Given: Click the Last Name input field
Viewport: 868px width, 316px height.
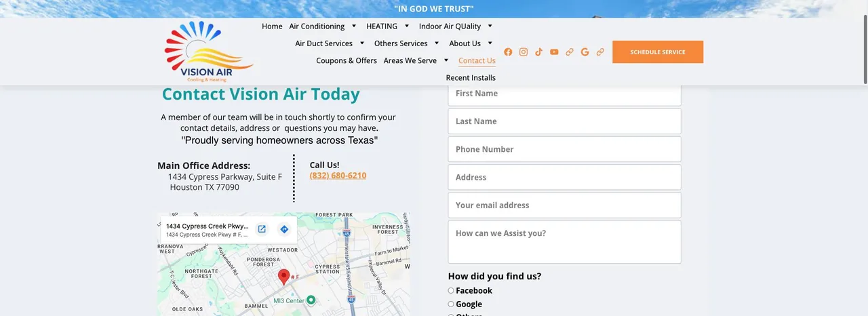Looking at the screenshot, I should click(x=564, y=121).
